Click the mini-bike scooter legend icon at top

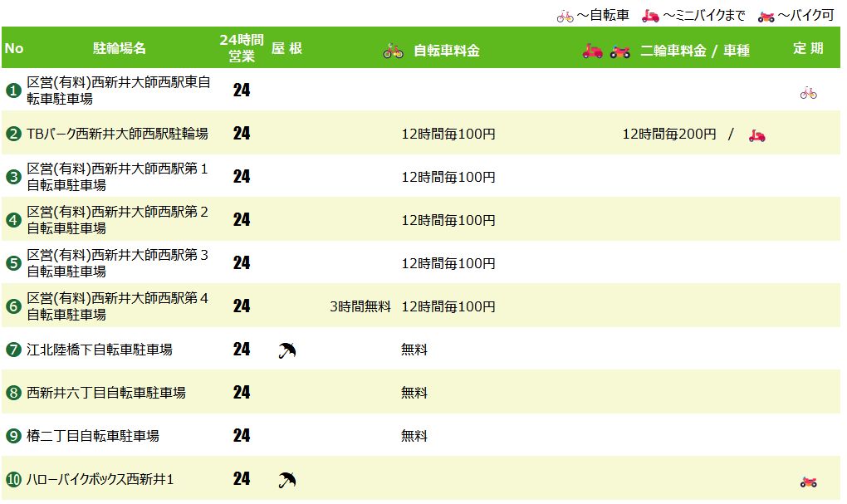[650, 16]
